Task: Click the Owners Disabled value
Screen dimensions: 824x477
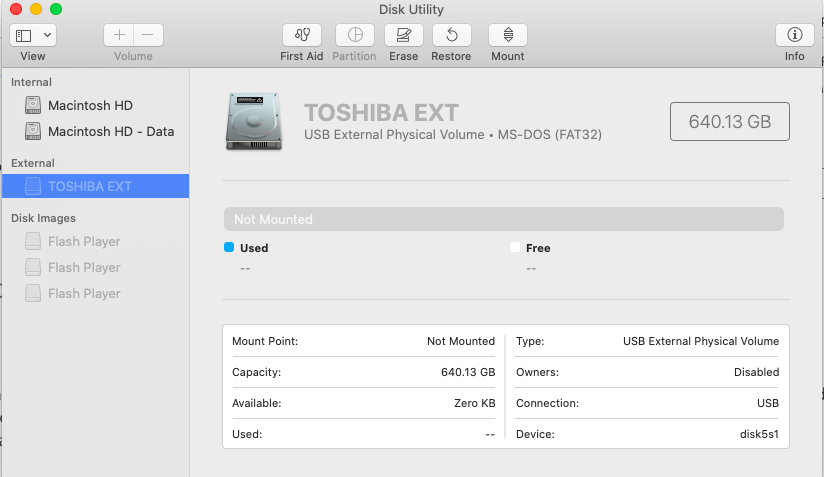Action: coord(756,372)
